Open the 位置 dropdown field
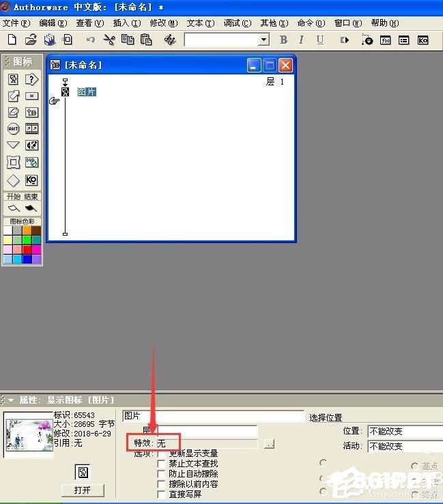The height and width of the screenshot is (504, 443). point(405,431)
